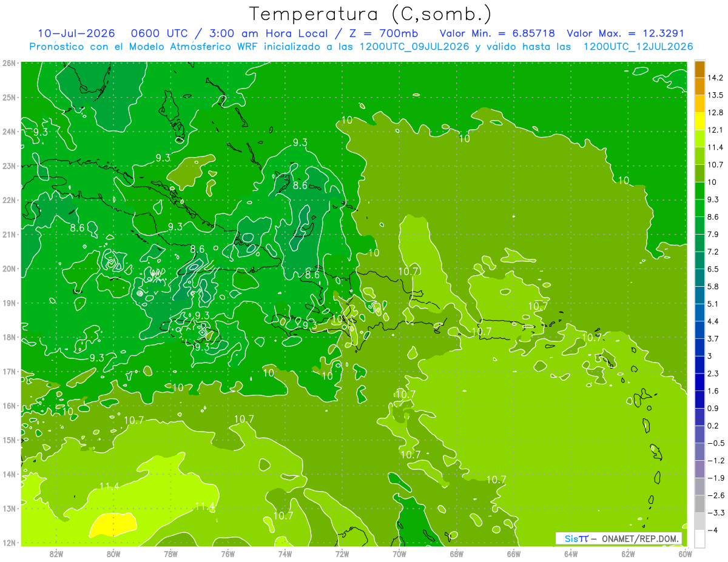Click the longitude axis label "82W"
The width and height of the screenshot is (728, 562).
pos(56,554)
